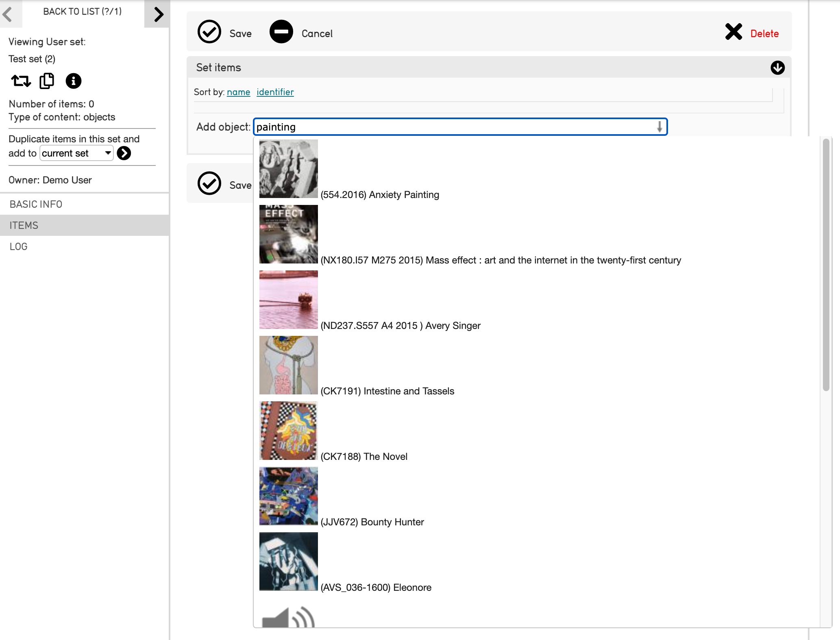This screenshot has width=840, height=640.
Task: Go to previous record arrow
Action: (8, 14)
